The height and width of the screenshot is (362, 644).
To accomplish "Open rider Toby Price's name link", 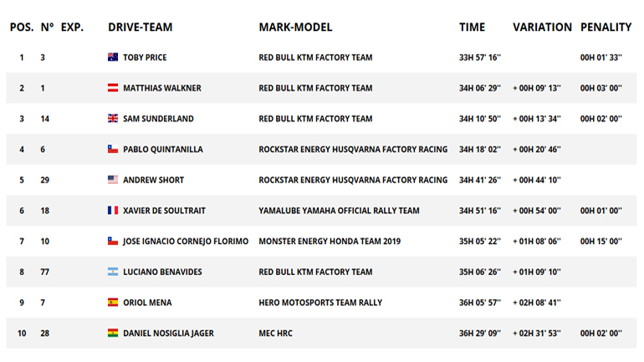I will (x=145, y=58).
